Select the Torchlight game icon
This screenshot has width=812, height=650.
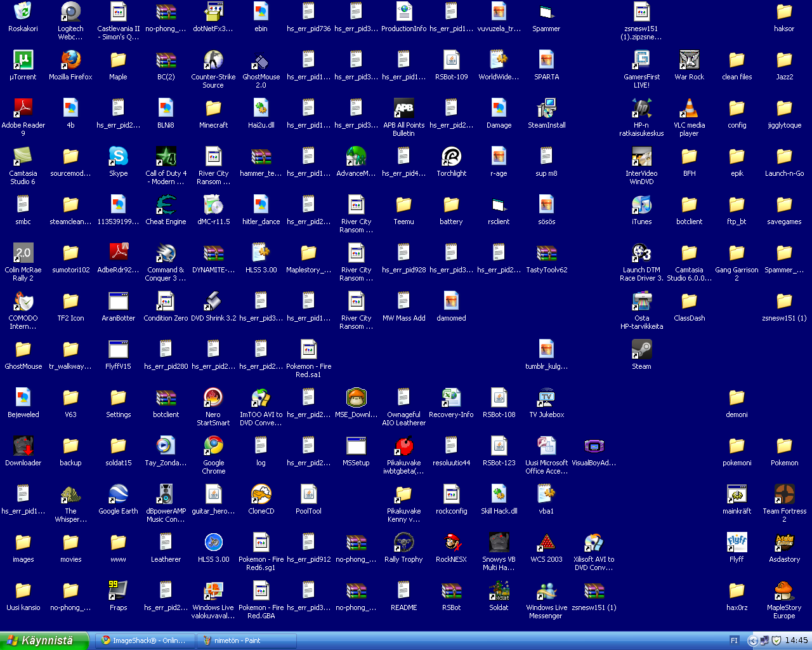[451, 157]
